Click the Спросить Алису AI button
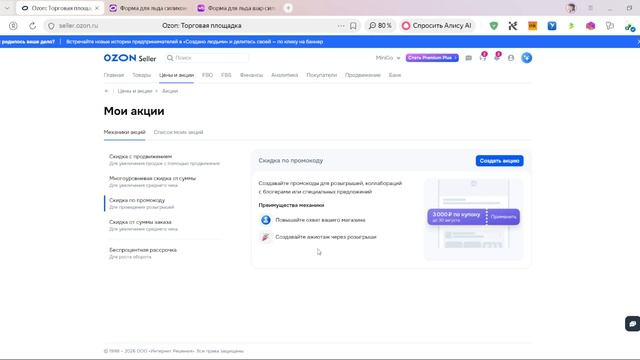Viewport: 640px width, 360px height. [437, 26]
